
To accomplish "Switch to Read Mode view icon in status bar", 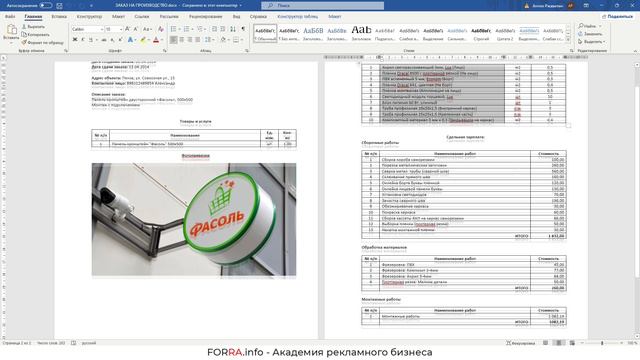I will (x=546, y=343).
